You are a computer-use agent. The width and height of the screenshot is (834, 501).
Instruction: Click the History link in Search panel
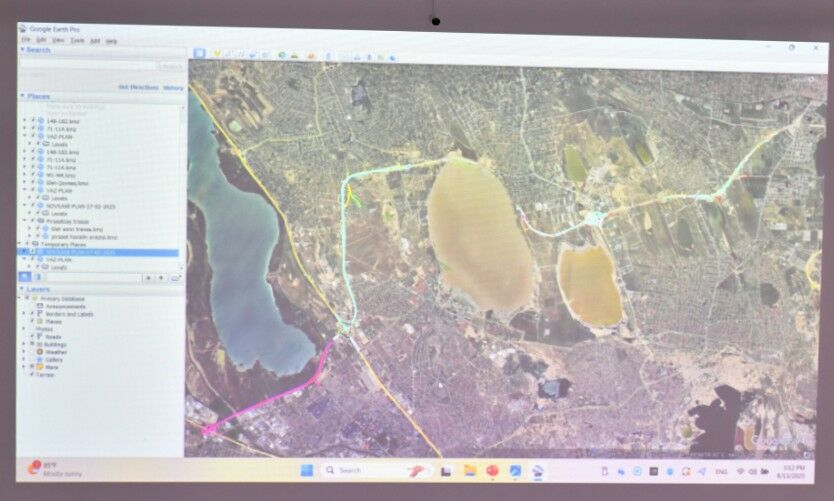[x=173, y=87]
